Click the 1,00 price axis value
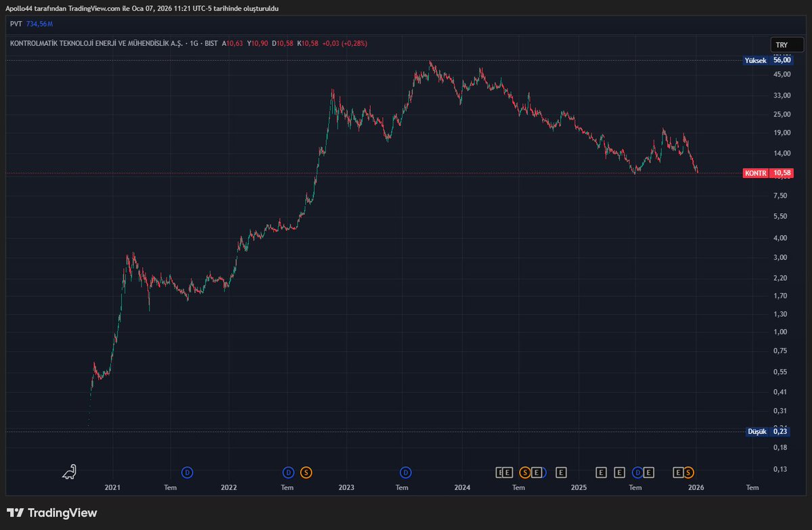812x530 pixels. [782, 332]
